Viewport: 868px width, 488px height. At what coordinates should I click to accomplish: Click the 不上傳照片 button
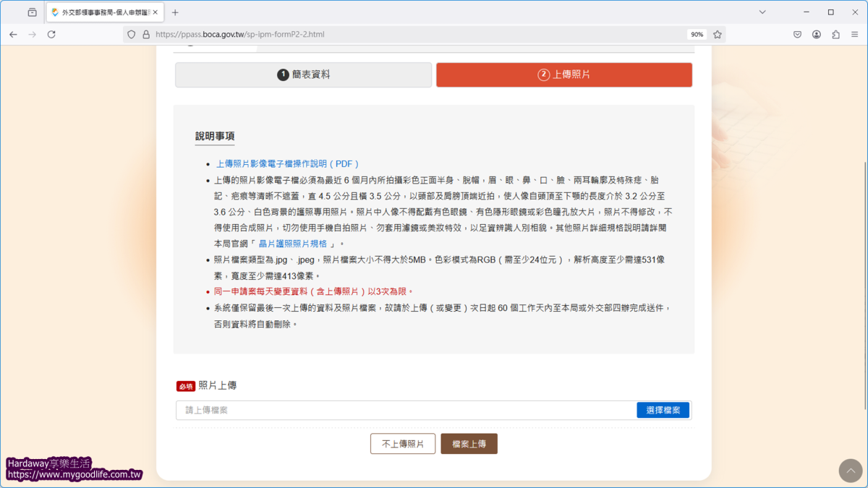click(402, 443)
